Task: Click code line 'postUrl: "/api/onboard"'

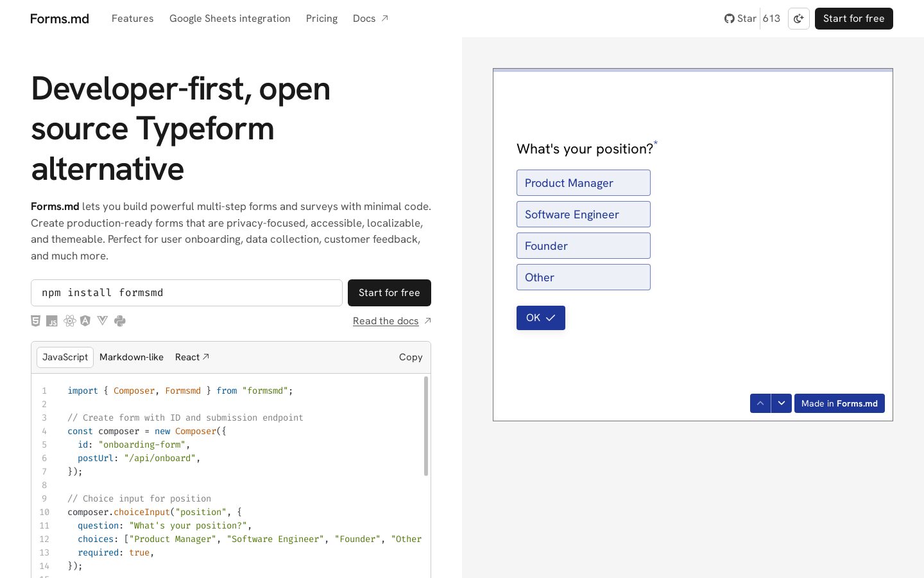Action: 139,458
